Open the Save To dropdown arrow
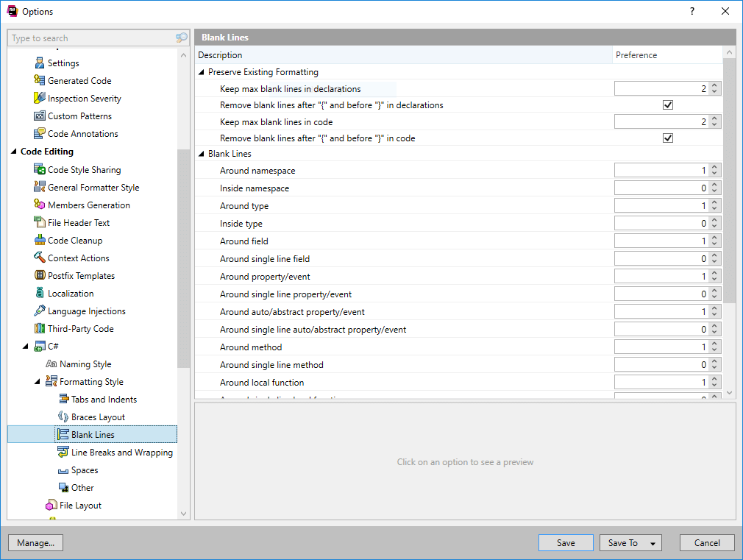743x560 pixels. point(651,544)
